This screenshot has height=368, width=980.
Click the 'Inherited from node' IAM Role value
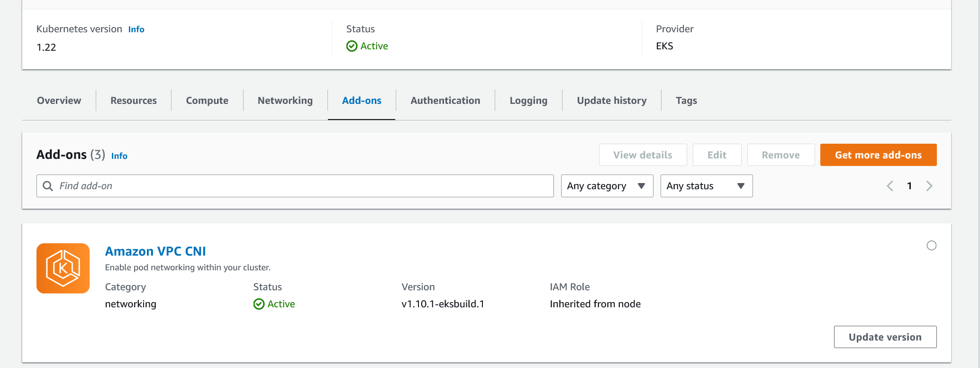pos(595,304)
